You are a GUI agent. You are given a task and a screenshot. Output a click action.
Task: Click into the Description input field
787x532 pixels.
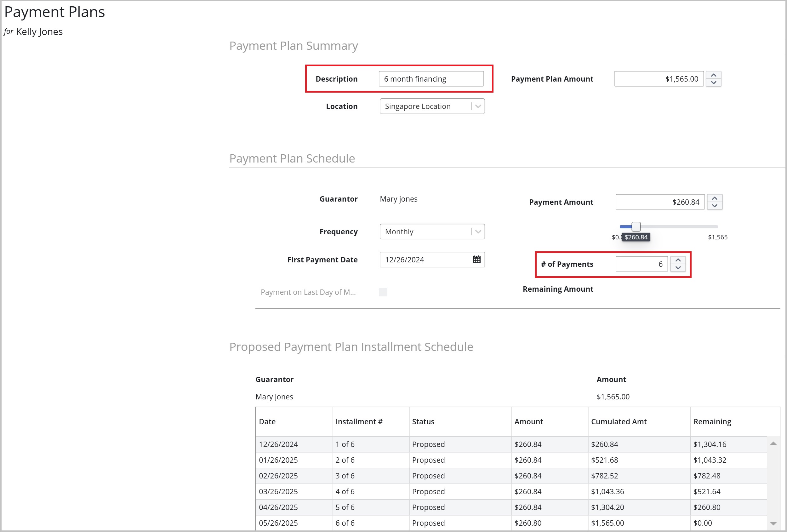pos(431,79)
